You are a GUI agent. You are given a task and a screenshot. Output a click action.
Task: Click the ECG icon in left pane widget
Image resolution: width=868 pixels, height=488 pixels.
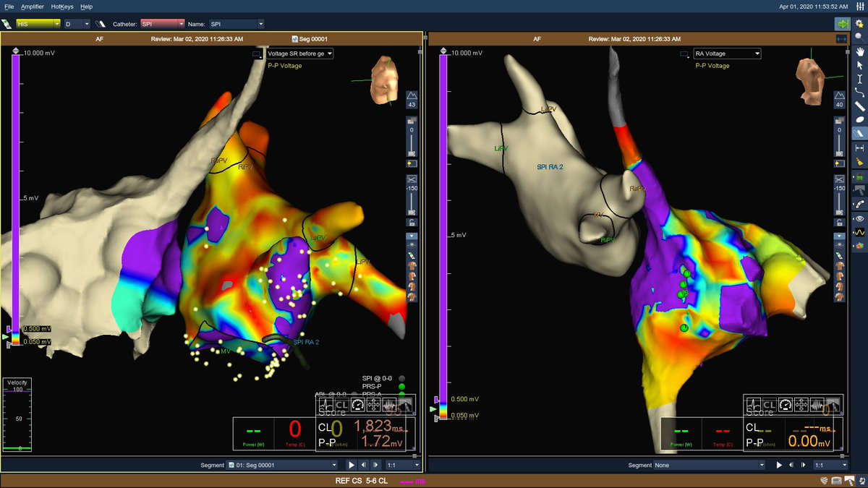pos(326,404)
